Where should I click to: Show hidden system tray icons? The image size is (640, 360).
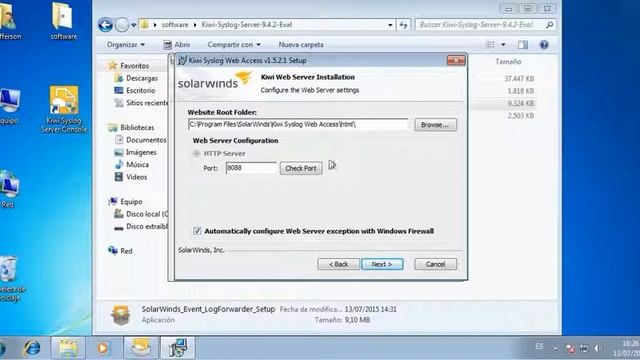click(555, 348)
